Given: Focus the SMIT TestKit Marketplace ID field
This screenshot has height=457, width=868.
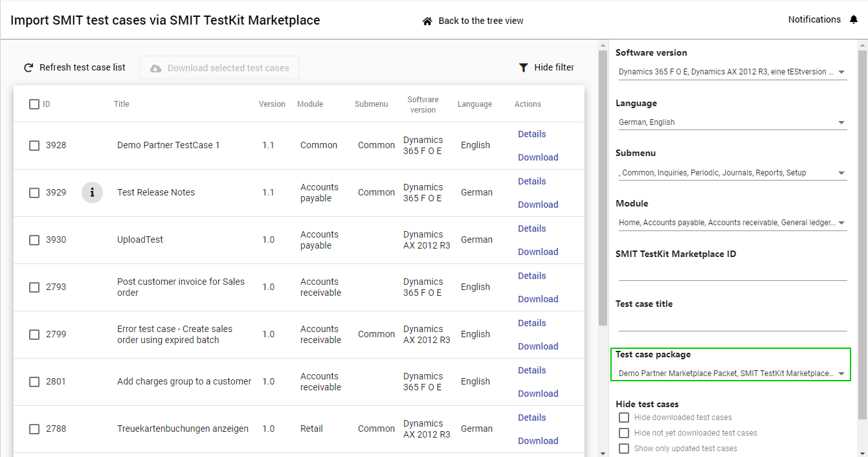Looking at the screenshot, I should [732, 273].
